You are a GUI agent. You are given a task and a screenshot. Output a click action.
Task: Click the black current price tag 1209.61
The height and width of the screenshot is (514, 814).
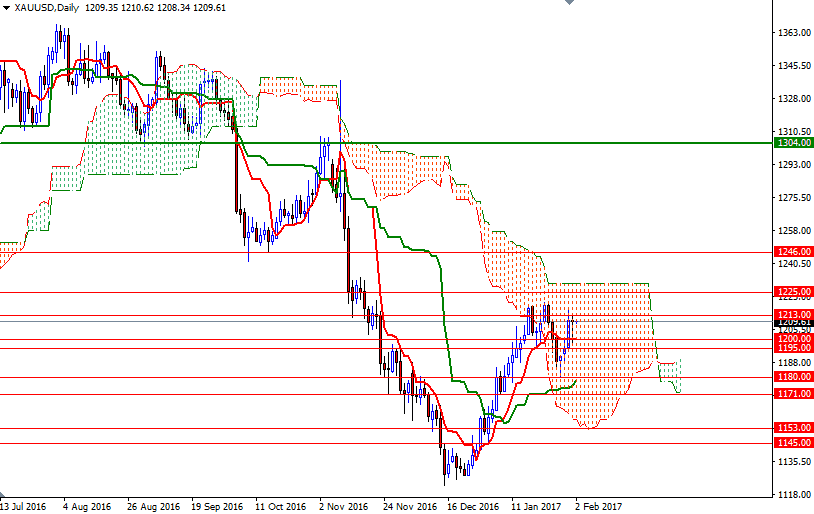795,322
